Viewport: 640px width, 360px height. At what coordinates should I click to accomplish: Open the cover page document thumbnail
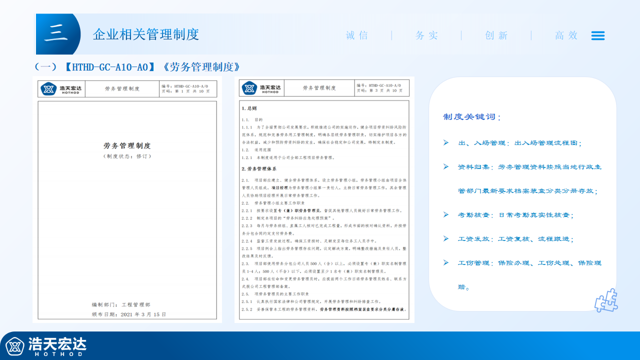127,200
